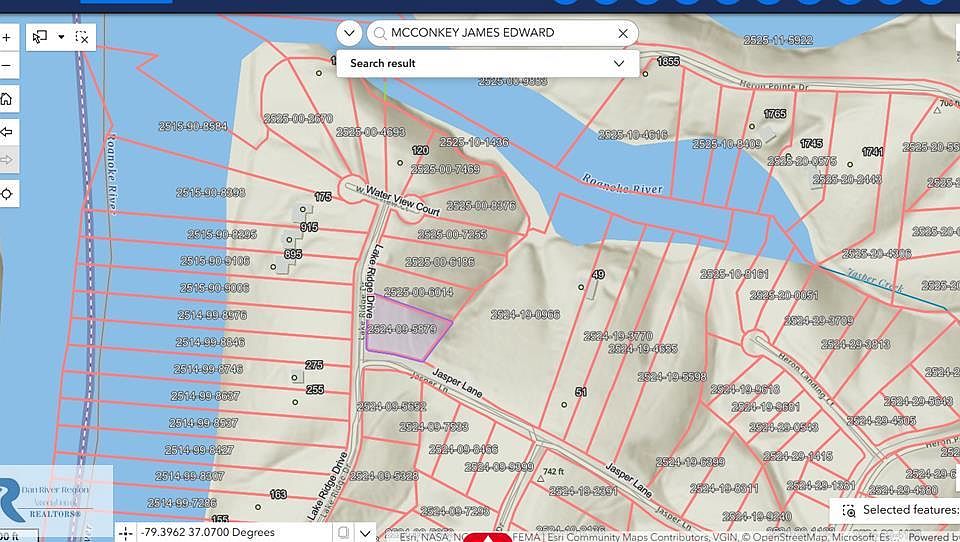The image size is (960, 542).
Task: Clear the current feature selection
Action: point(82,37)
